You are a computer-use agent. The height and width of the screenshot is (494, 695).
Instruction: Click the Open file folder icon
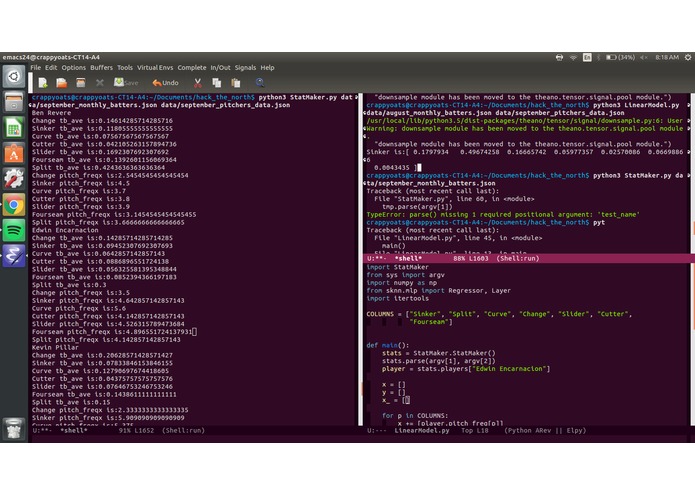pyautogui.click(x=62, y=82)
